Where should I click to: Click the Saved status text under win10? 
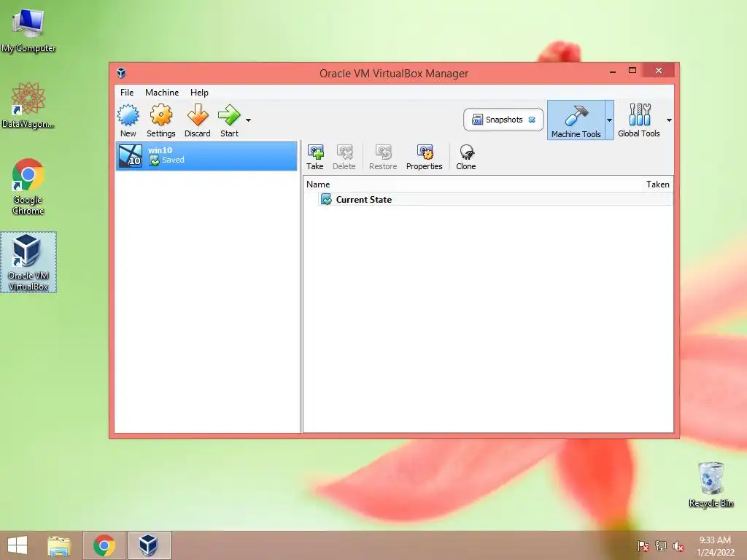coord(173,160)
